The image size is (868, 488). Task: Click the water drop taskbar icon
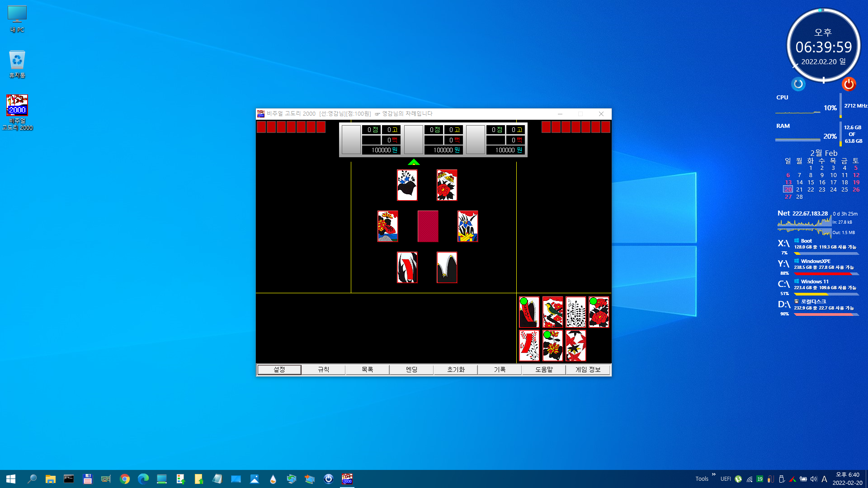pos(273,479)
